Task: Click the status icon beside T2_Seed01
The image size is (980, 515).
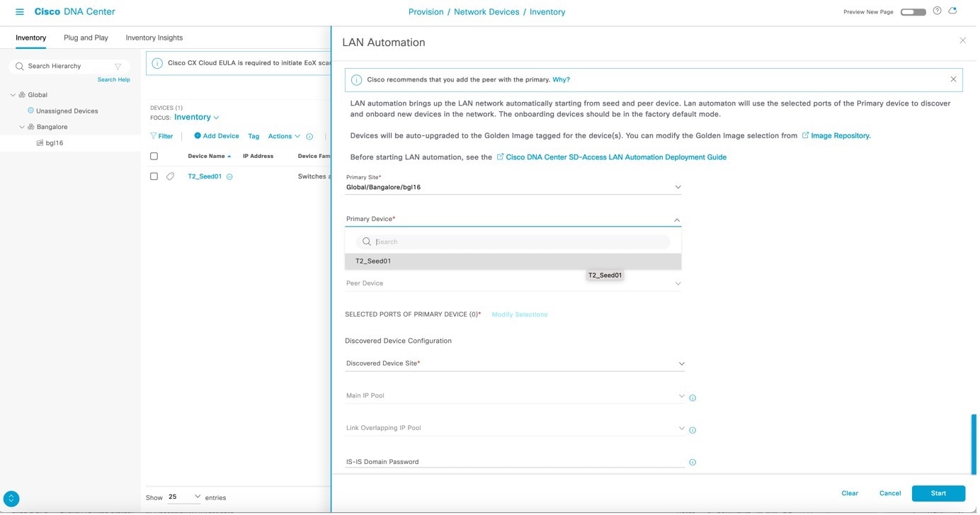Action: (230, 177)
